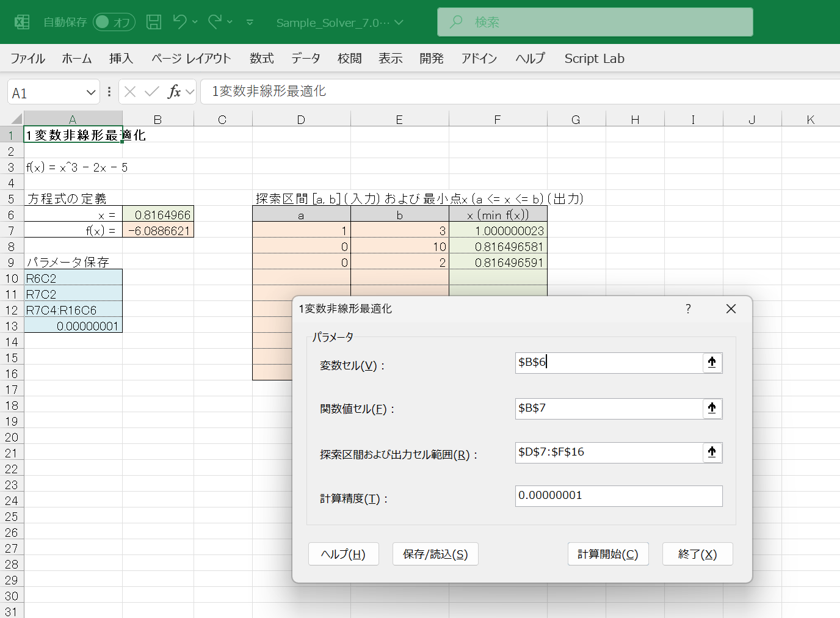Collapse dialog via 変数セル range picker arrow

tap(712, 362)
